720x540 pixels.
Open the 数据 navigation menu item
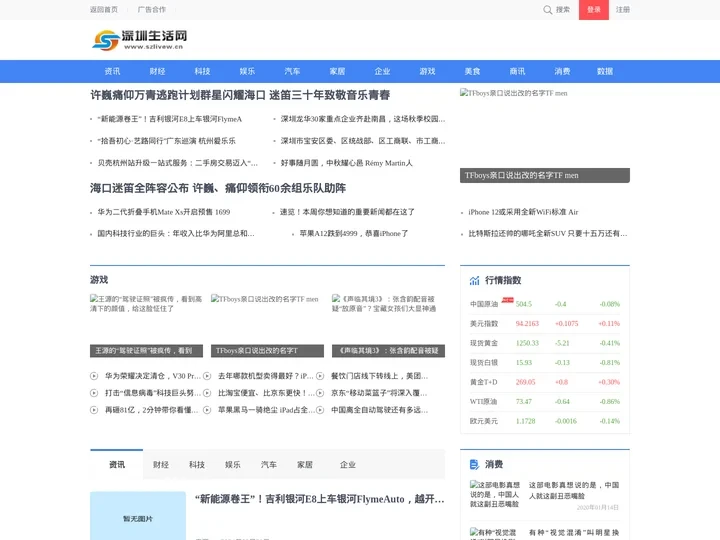[x=605, y=71]
